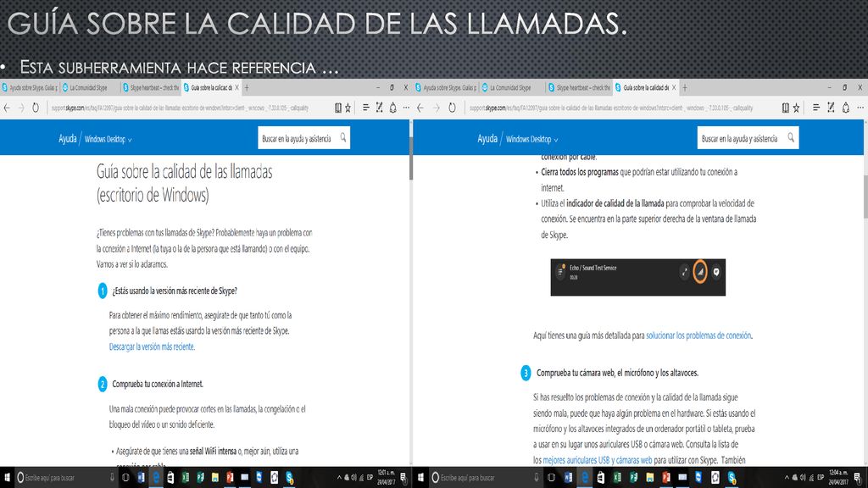Open PowerPoint from the left screenshot's taskbar

pyautogui.click(x=230, y=477)
